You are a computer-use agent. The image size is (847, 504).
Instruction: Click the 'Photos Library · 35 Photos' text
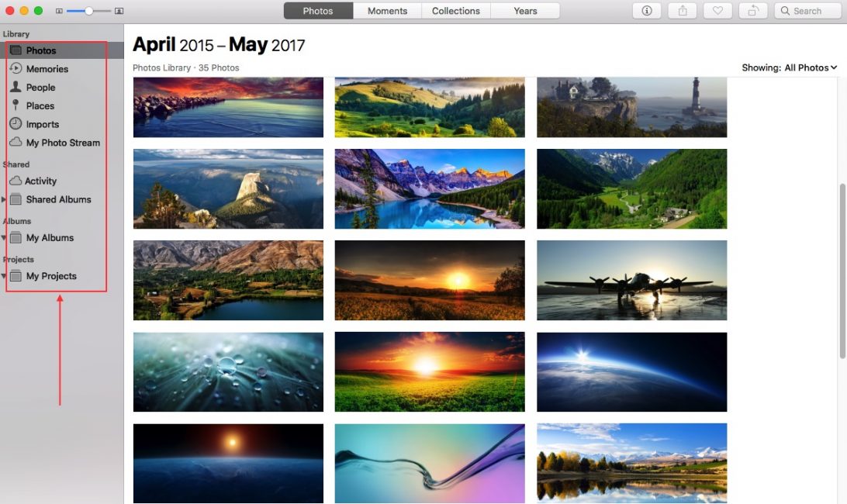click(186, 67)
